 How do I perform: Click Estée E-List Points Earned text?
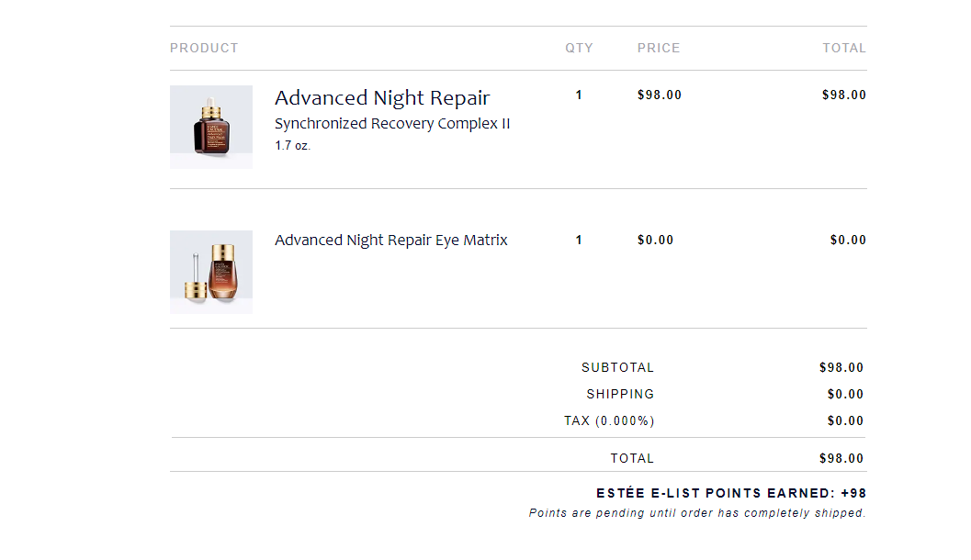pos(730,493)
